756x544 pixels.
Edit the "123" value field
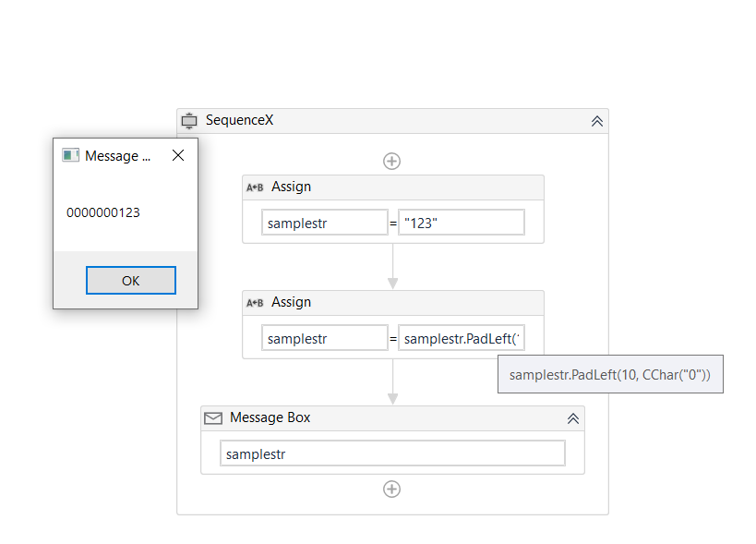click(461, 223)
